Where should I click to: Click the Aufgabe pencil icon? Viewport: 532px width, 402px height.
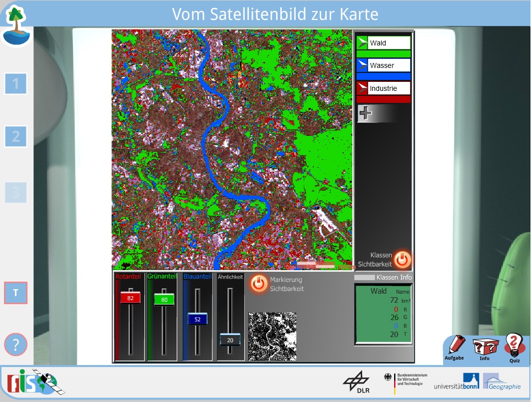pos(456,346)
